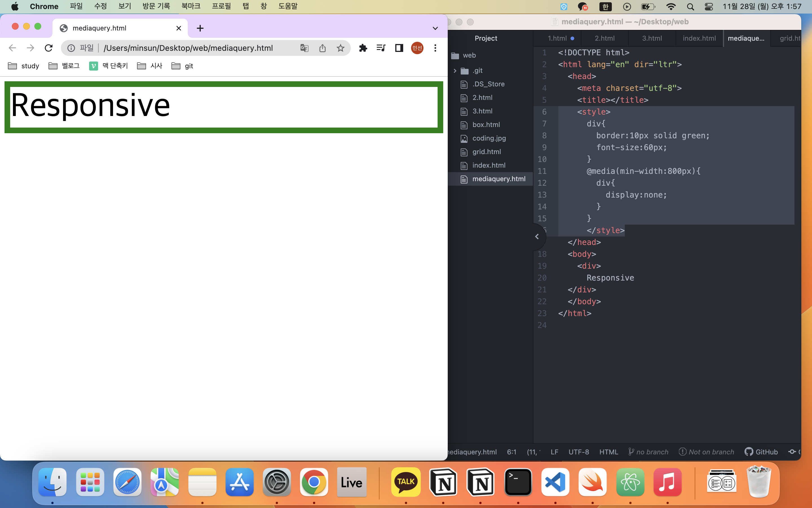Click the share page icon
812x508 pixels.
pyautogui.click(x=323, y=48)
